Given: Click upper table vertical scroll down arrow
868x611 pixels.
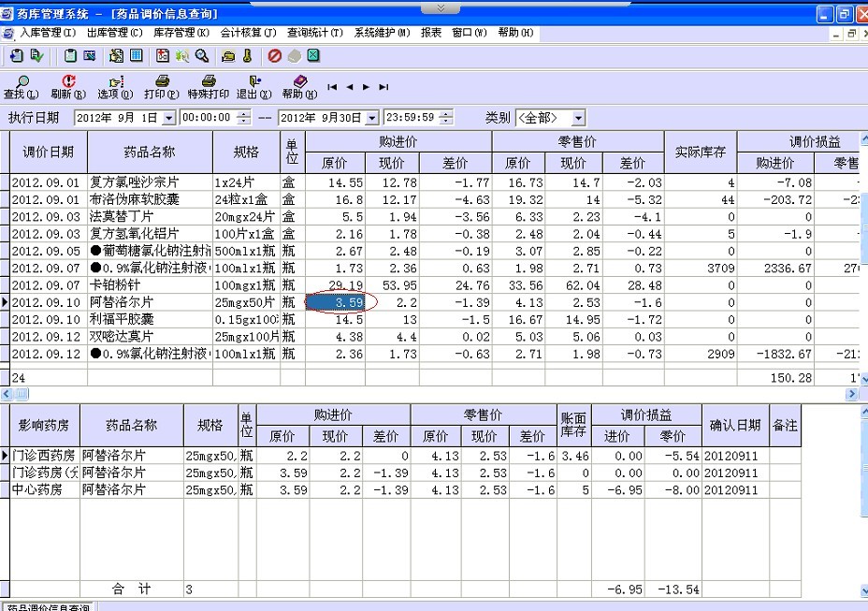Looking at the screenshot, I should pyautogui.click(x=863, y=380).
